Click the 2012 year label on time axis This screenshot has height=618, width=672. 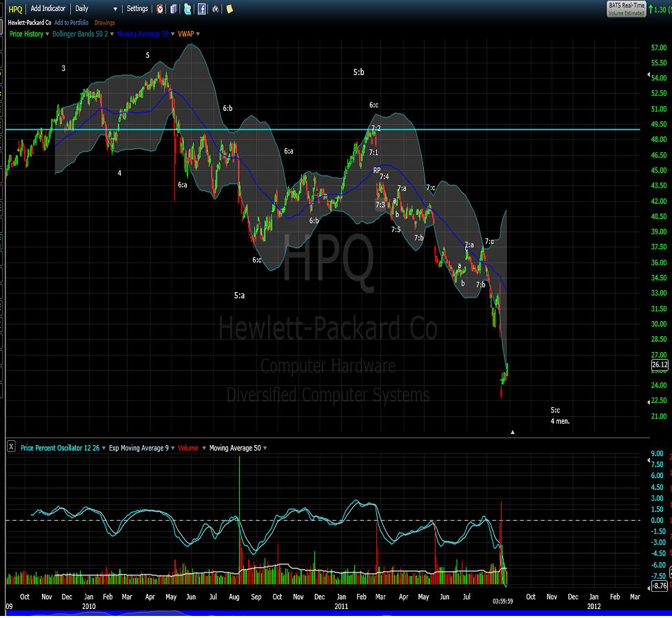tap(594, 606)
